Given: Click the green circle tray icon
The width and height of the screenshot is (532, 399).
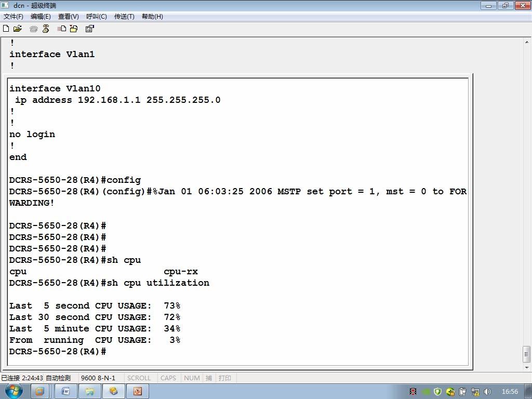Looking at the screenshot, I should point(426,392).
